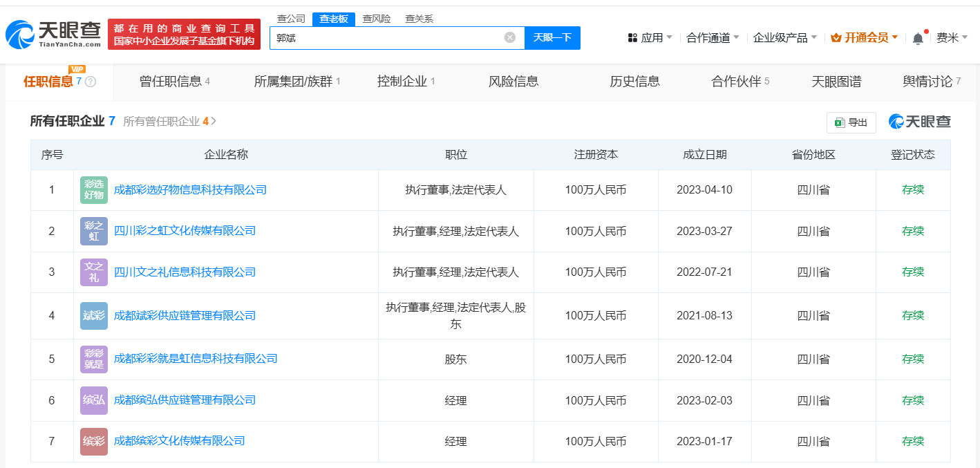Open the 应用 dropdown menu

click(x=650, y=38)
